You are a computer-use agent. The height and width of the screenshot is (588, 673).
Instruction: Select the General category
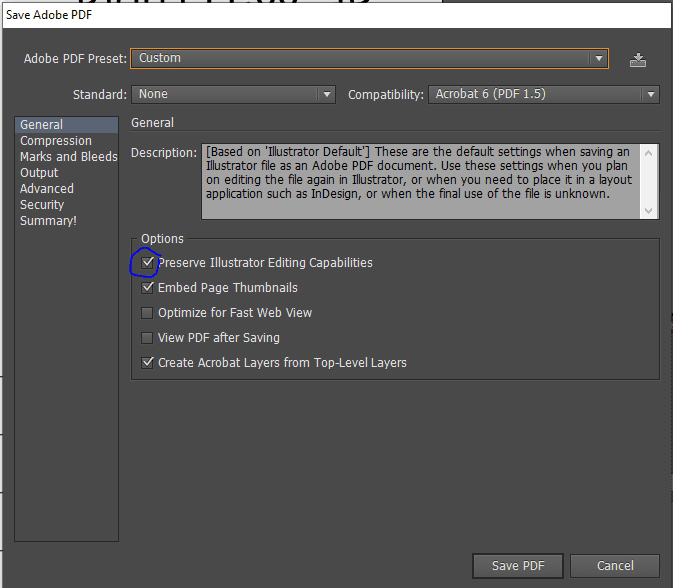[66, 124]
